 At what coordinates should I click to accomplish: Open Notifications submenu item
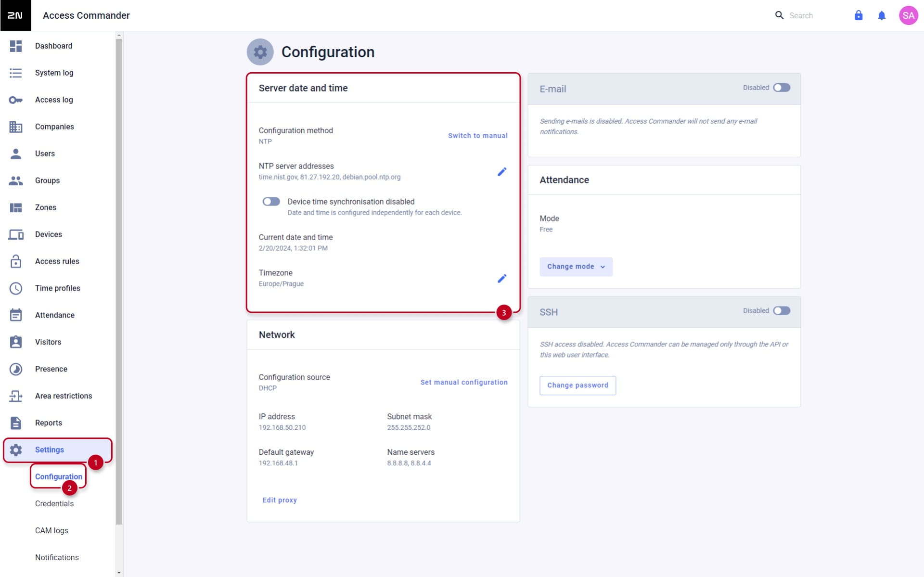57,557
